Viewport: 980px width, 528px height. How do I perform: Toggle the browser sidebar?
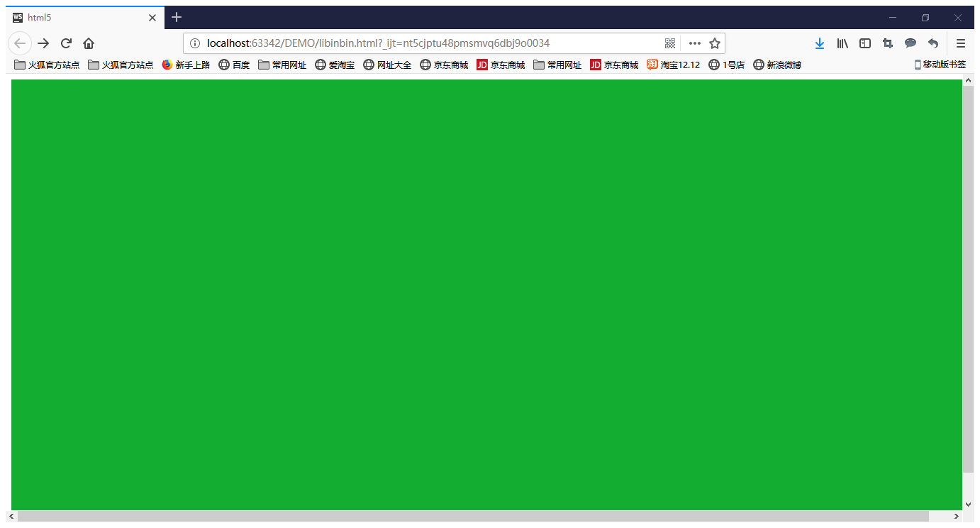click(864, 43)
